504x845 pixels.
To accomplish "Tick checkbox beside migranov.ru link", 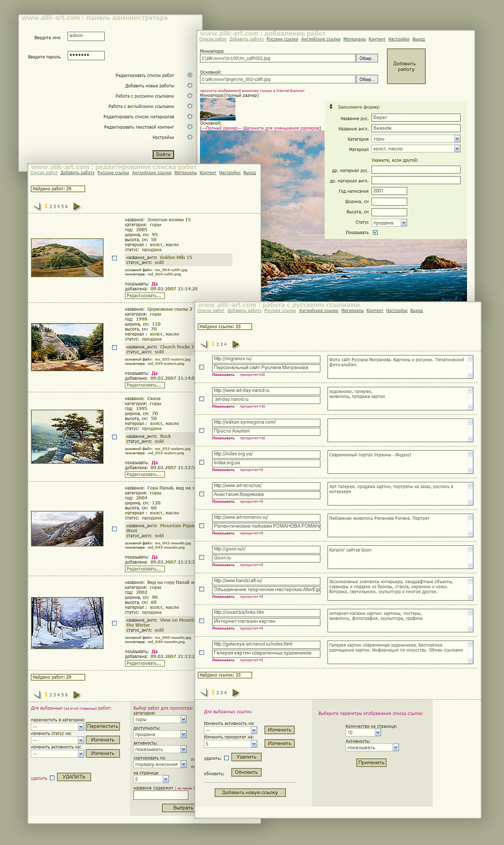I will point(202,367).
